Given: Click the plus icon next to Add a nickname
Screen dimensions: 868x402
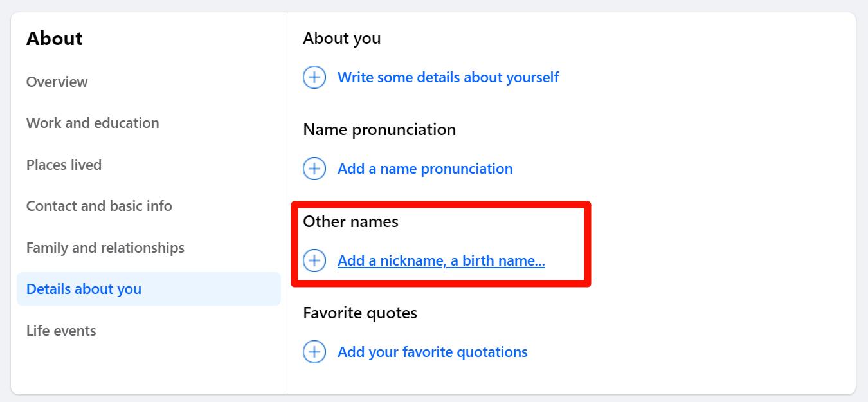Looking at the screenshot, I should coord(314,261).
